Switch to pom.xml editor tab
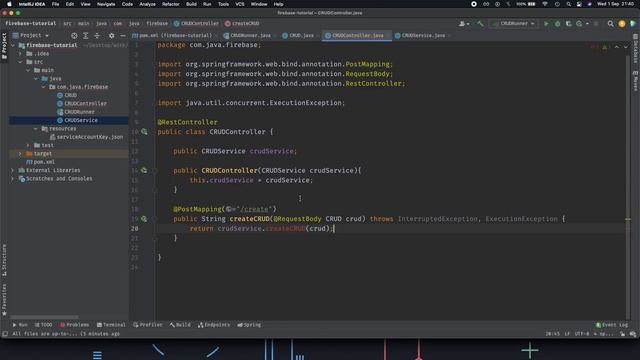Image resolution: width=640 pixels, height=360 pixels. click(x=175, y=36)
